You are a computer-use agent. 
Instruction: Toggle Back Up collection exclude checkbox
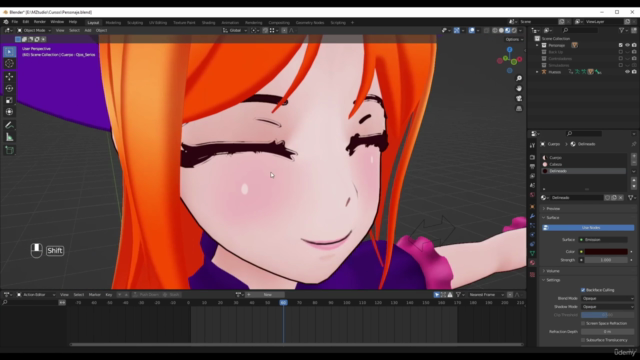620,52
